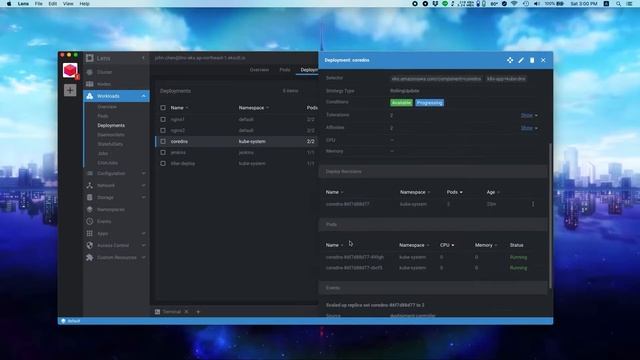
Task: Open the red cluster icon in sidebar
Action: click(x=70, y=71)
